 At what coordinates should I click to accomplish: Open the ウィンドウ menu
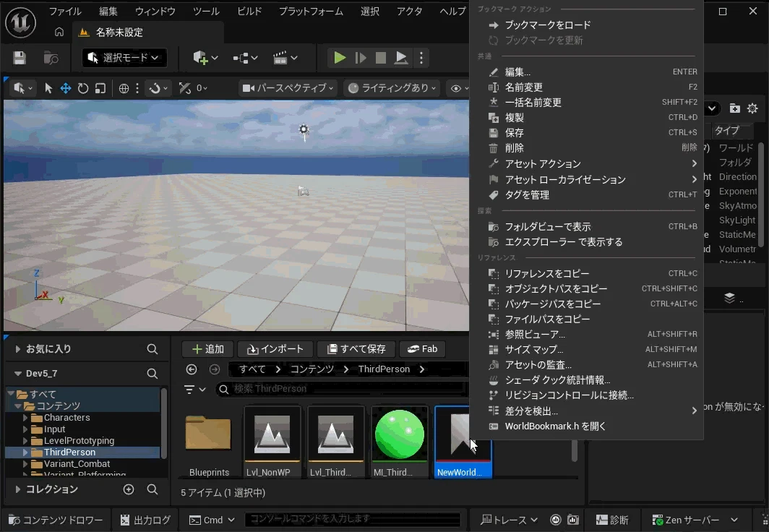[x=155, y=12]
